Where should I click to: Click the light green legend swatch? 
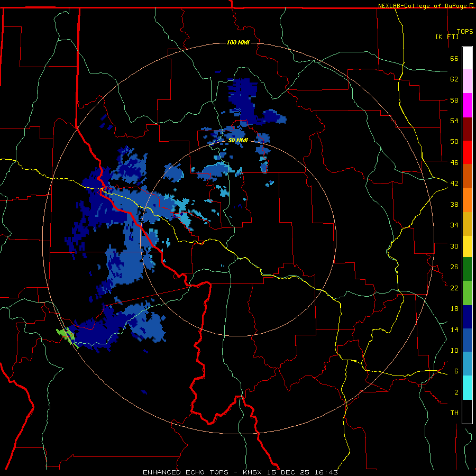tap(467, 293)
